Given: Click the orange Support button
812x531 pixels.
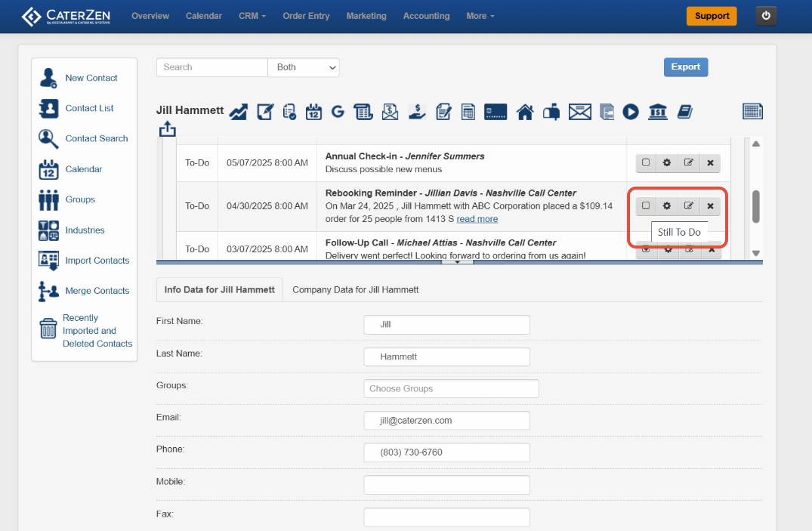Looking at the screenshot, I should [712, 16].
